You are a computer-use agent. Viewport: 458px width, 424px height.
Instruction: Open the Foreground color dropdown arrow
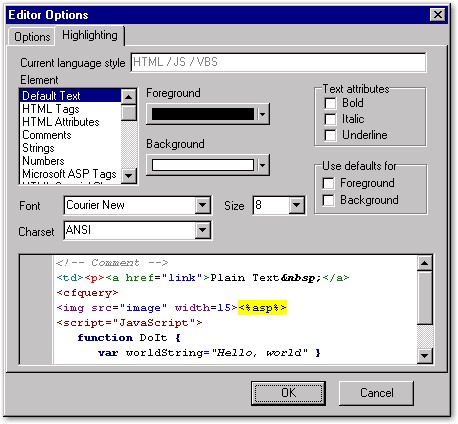click(263, 114)
